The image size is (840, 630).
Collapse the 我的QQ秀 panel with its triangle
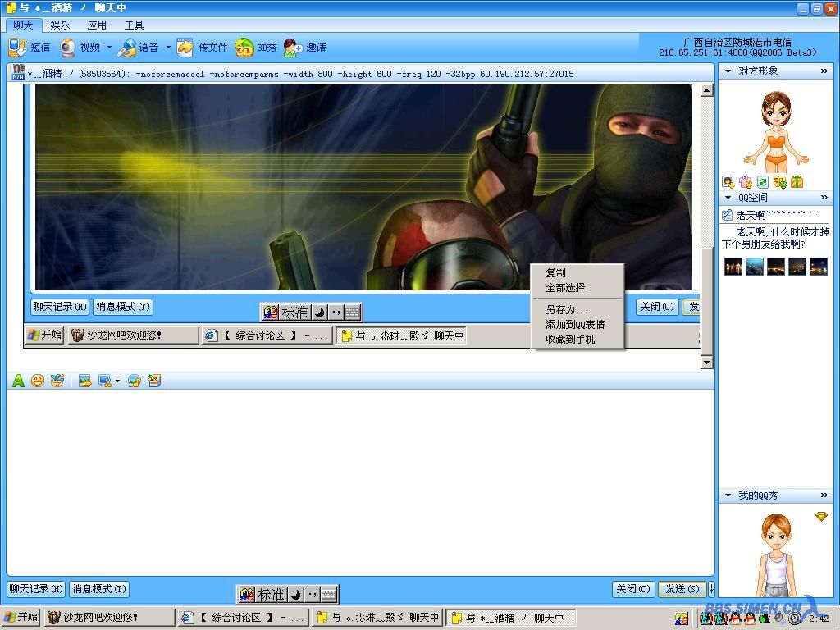(728, 495)
